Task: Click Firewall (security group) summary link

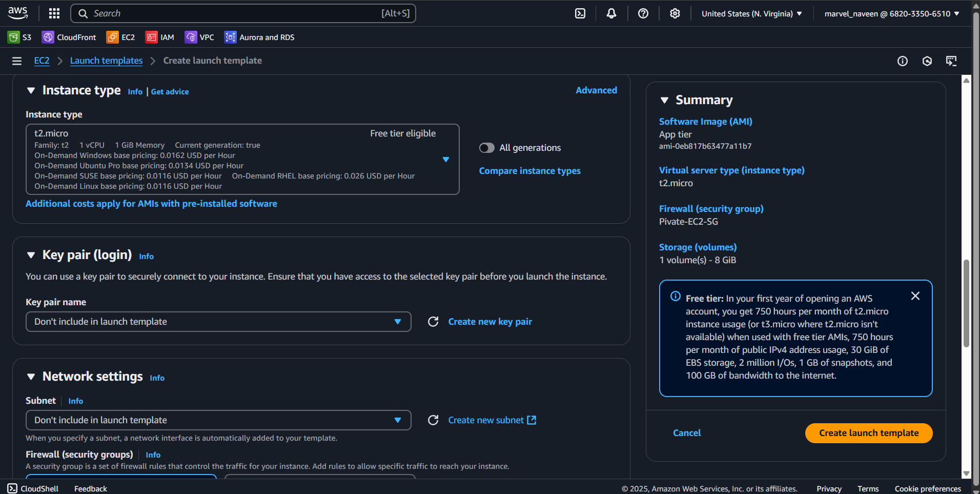Action: pos(711,209)
